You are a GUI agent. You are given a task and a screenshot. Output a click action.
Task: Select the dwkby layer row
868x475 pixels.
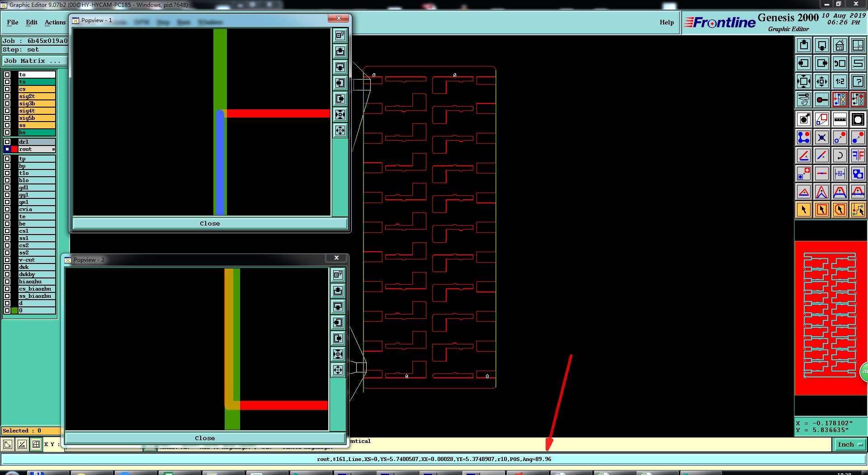coord(37,274)
